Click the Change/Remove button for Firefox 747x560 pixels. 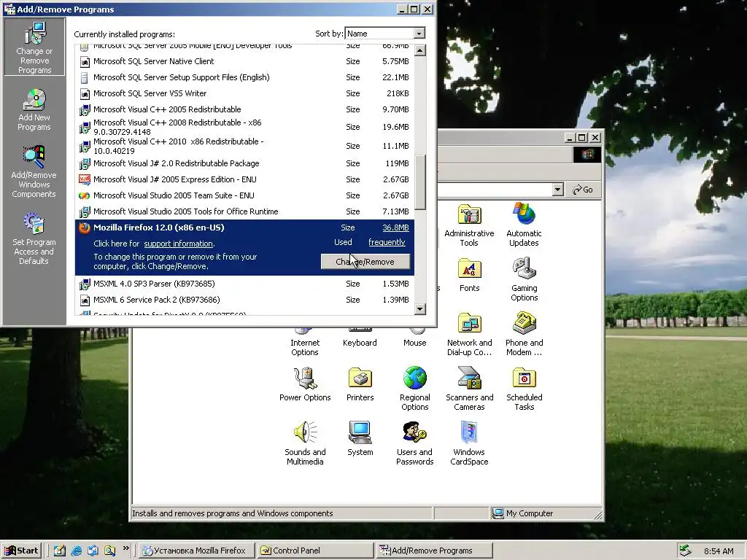click(365, 262)
